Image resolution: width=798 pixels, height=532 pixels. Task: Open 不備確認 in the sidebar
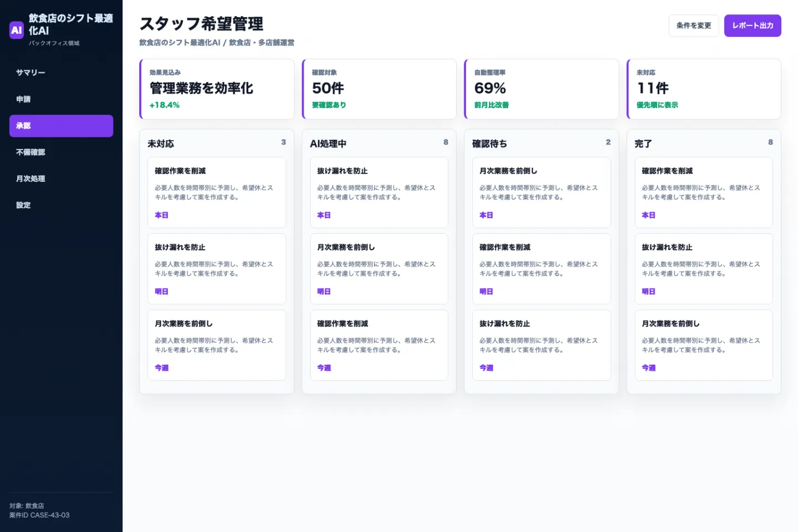pyautogui.click(x=61, y=152)
